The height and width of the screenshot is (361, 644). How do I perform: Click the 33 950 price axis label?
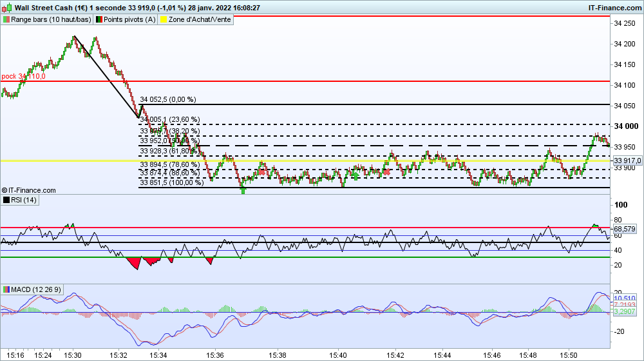click(x=624, y=147)
